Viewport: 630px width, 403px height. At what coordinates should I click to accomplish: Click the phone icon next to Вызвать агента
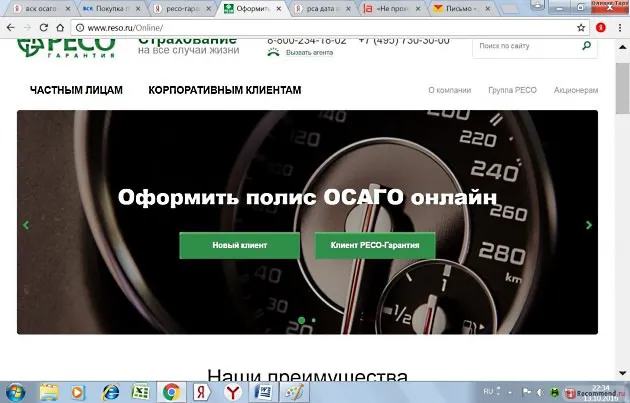(274, 52)
